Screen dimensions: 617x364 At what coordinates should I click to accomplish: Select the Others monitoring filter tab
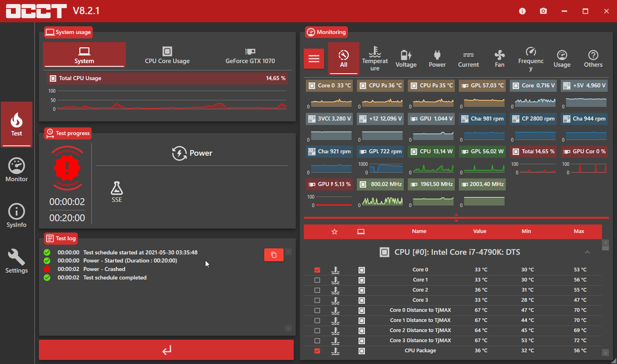(593, 58)
